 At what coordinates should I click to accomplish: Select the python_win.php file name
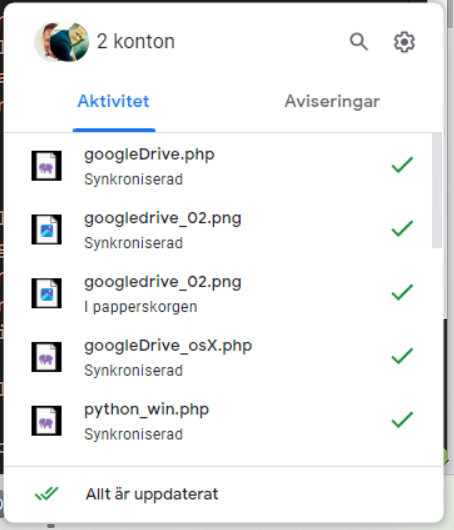click(146, 410)
